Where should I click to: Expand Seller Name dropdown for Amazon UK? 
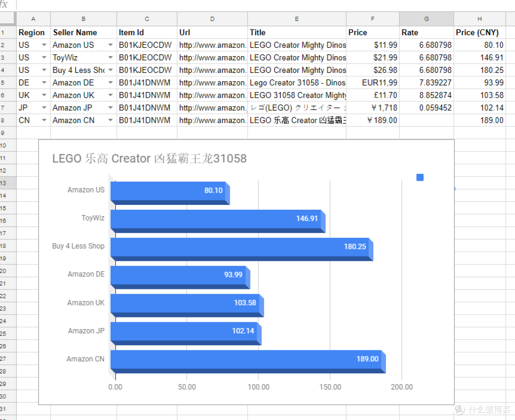click(x=110, y=95)
